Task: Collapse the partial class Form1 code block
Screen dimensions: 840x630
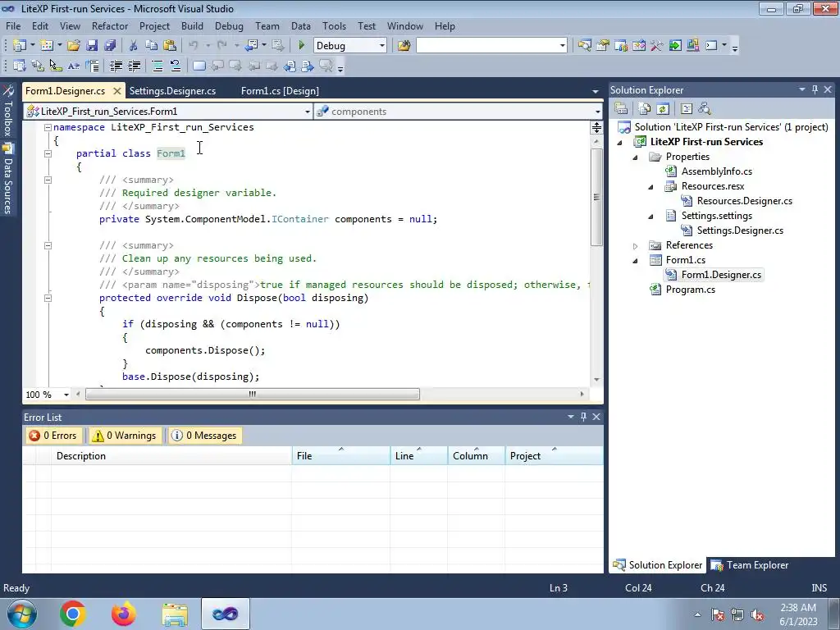Action: point(48,153)
